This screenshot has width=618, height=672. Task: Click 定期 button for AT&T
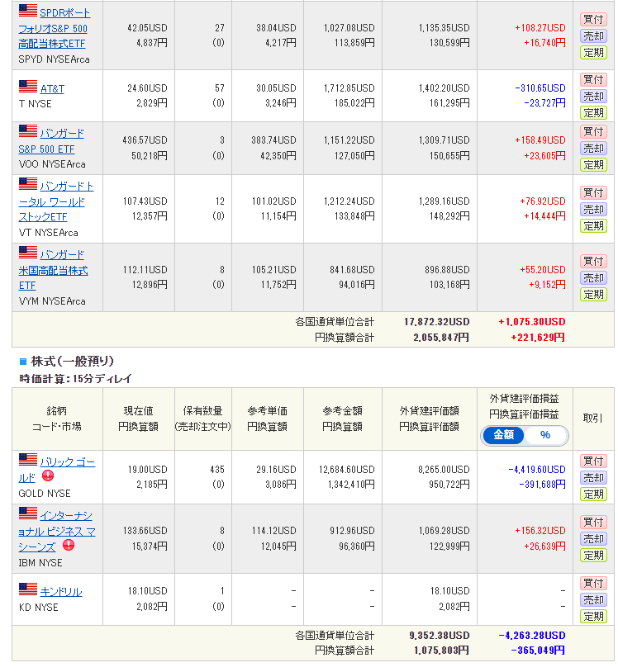tap(593, 113)
